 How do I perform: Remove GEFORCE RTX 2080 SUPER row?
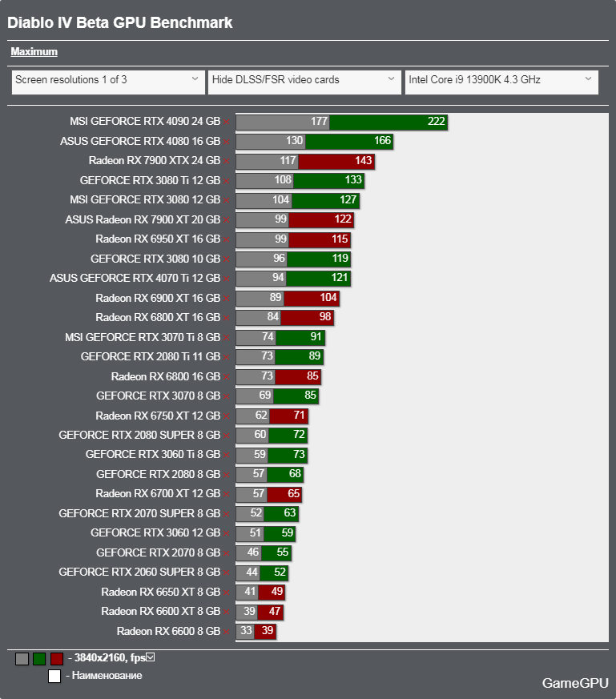pyautogui.click(x=227, y=436)
